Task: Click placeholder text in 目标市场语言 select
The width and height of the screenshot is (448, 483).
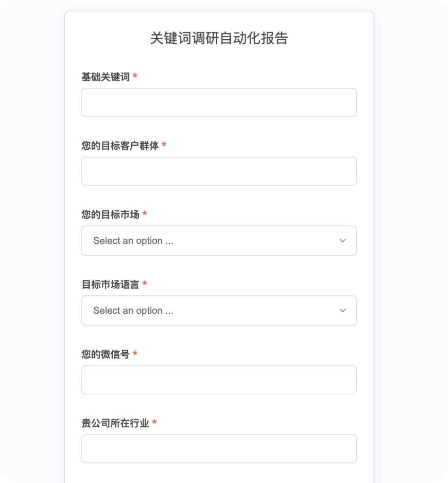Action: click(x=133, y=310)
